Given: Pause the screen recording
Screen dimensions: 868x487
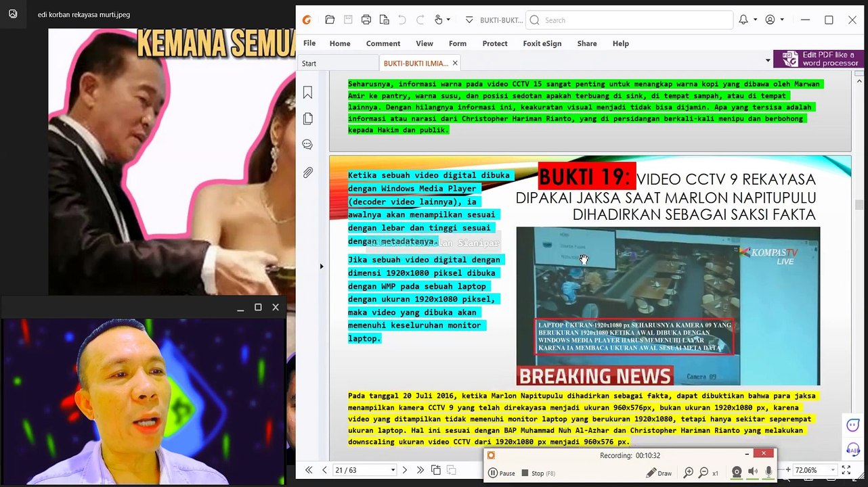Looking at the screenshot, I should [502, 473].
